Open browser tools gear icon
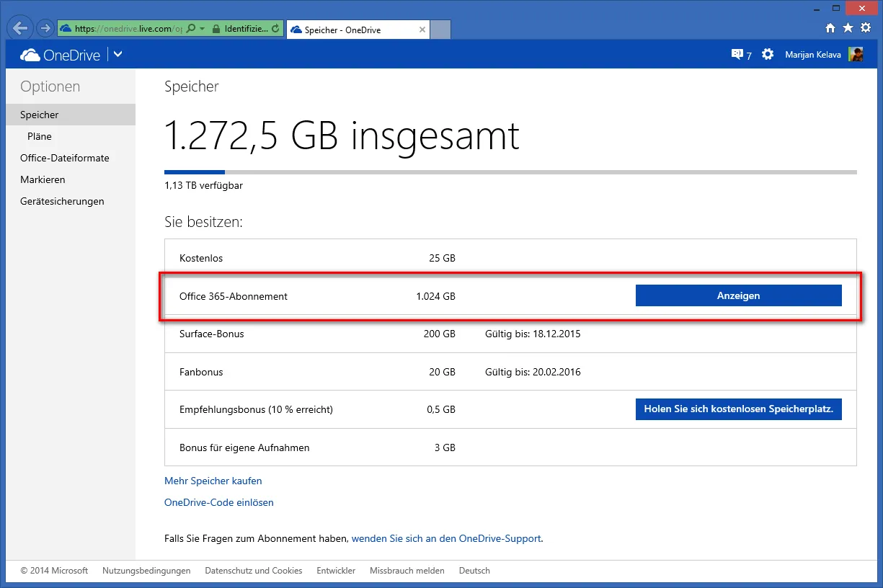This screenshot has height=588, width=883. (864, 28)
